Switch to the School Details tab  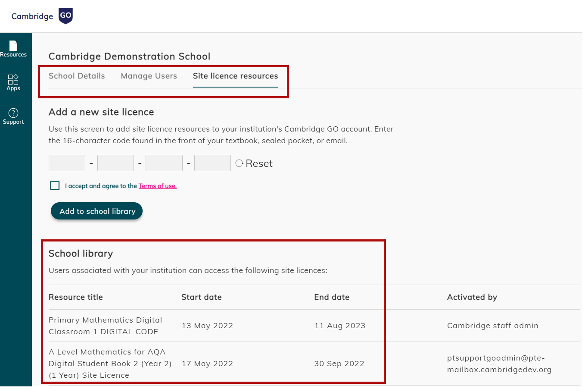(x=77, y=75)
